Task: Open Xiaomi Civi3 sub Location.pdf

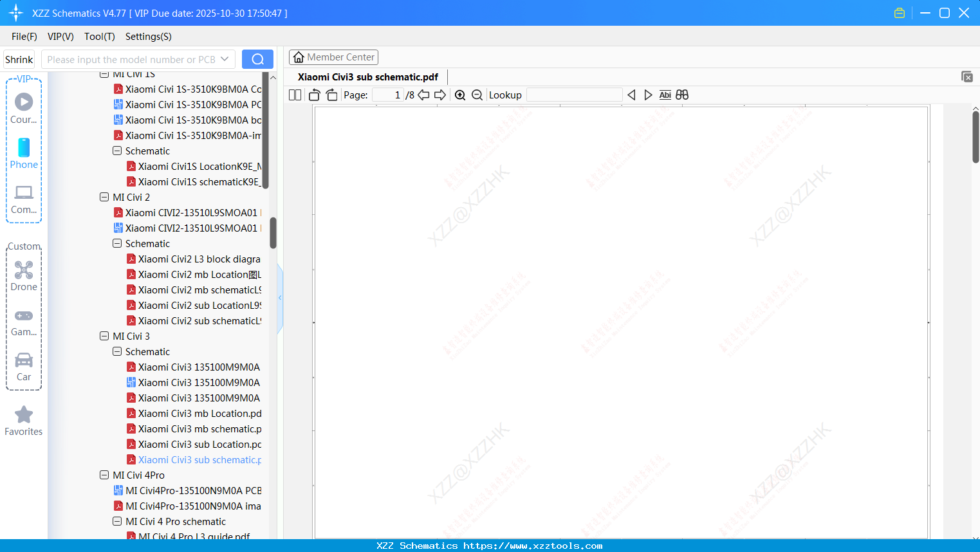Action: pyautogui.click(x=194, y=444)
